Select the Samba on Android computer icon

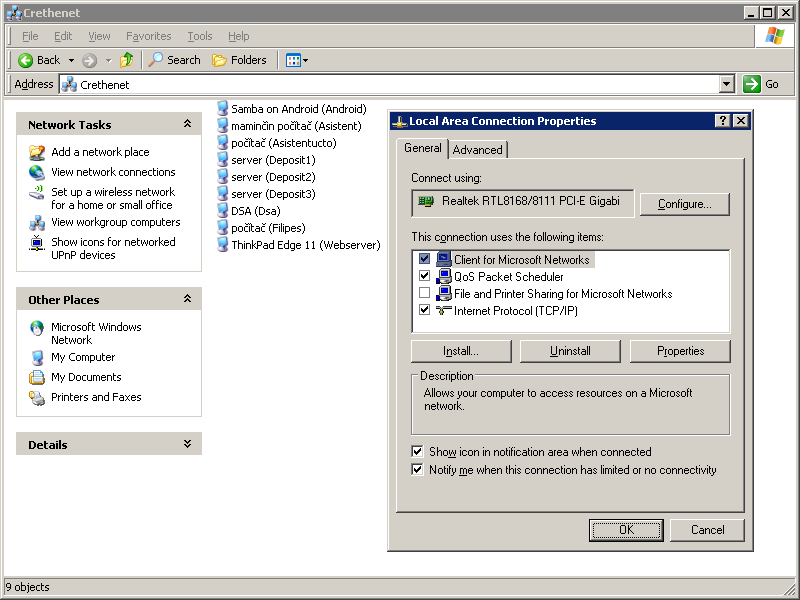pyautogui.click(x=222, y=109)
